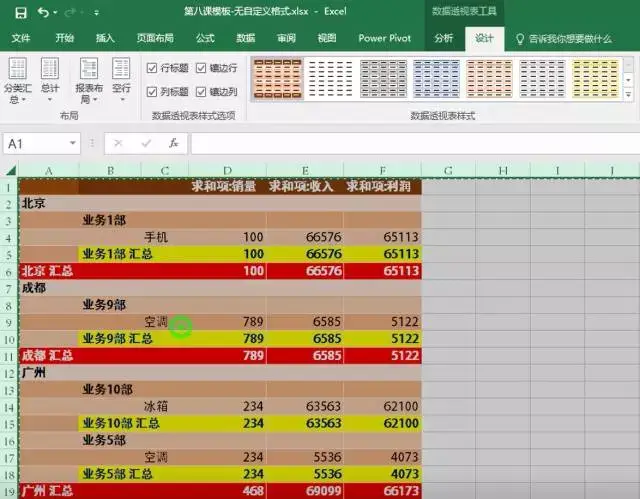Click the 手机 cell
Image resolution: width=640 pixels, height=499 pixels.
click(x=164, y=237)
